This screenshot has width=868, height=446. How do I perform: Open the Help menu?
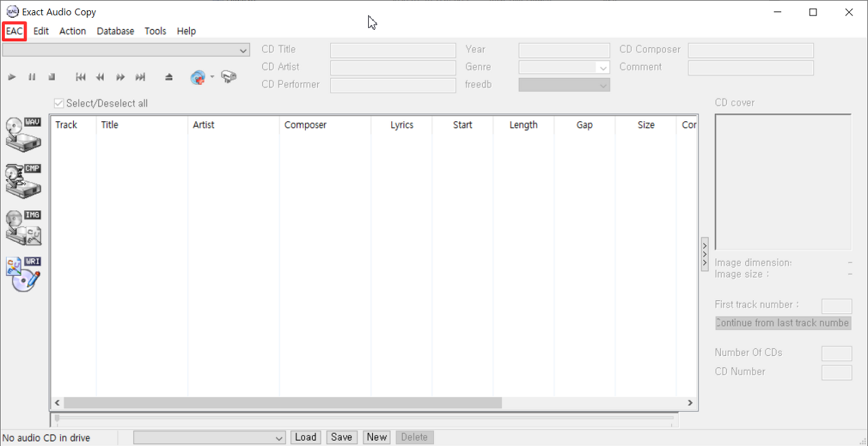click(x=186, y=31)
